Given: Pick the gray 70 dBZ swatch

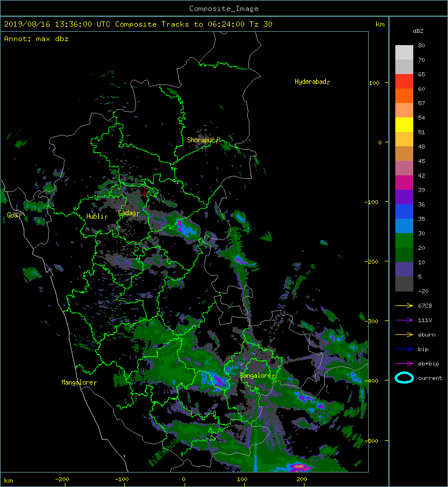Looking at the screenshot, I should coord(404,67).
